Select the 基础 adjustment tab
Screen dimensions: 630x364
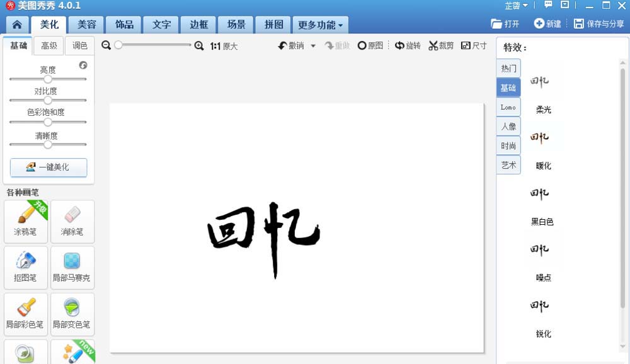click(18, 45)
